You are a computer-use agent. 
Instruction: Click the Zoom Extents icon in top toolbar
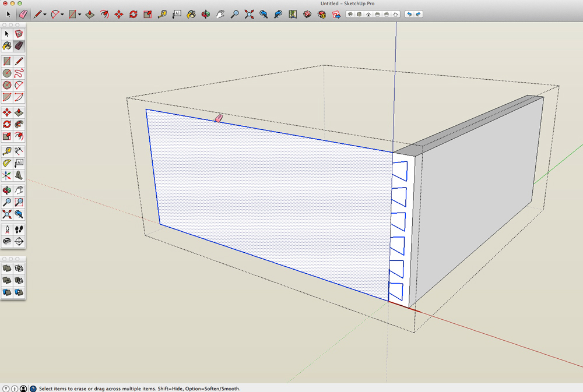coord(249,13)
